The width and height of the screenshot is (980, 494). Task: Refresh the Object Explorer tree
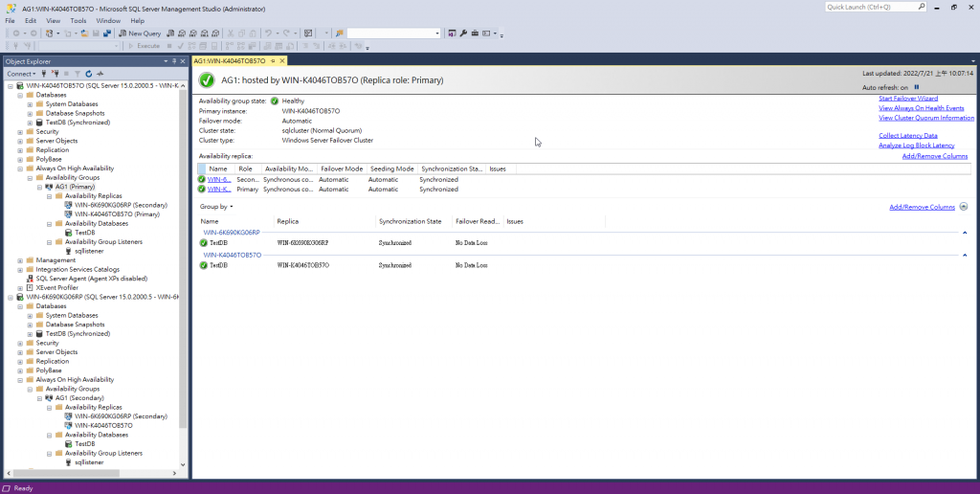[x=89, y=74]
